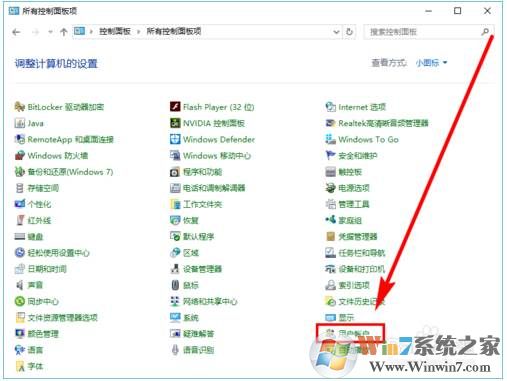Open 程序和功能
This screenshot has height=381, width=507.
[196, 172]
